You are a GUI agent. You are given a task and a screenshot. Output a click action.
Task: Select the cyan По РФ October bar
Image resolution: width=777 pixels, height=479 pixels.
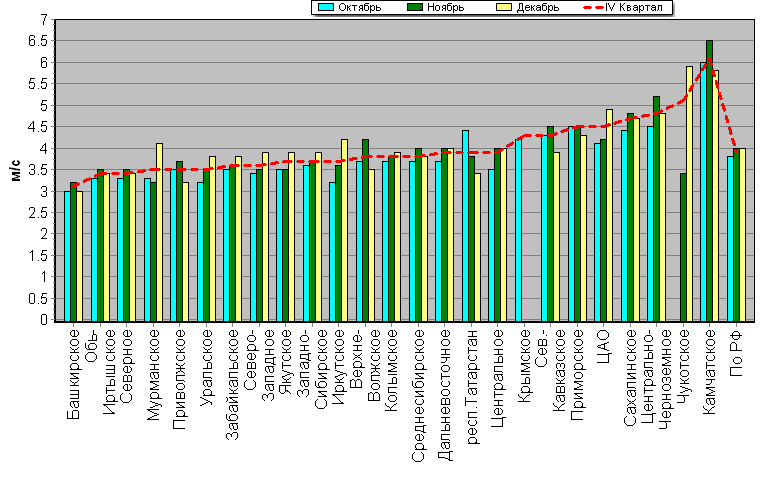click(730, 239)
